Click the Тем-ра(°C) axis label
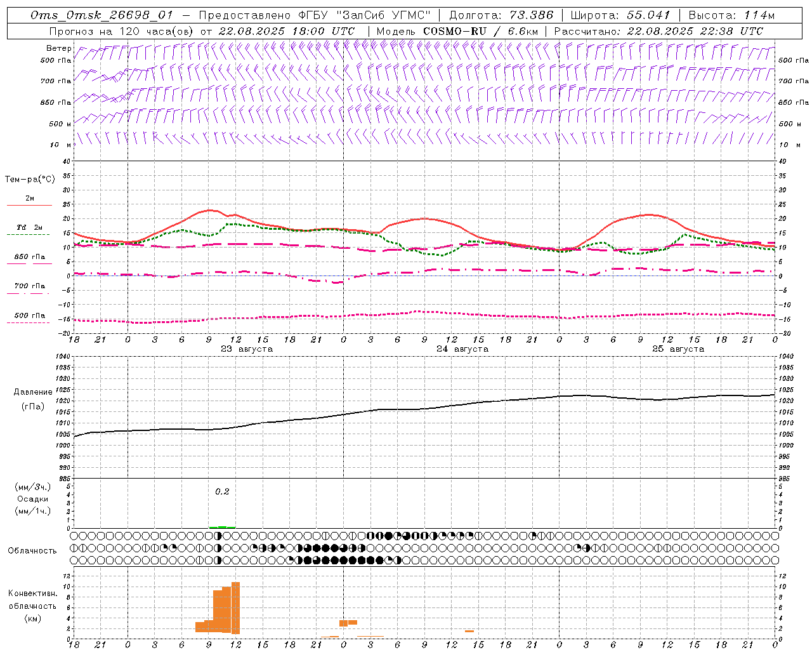This screenshot has height=650, width=812. click(x=30, y=180)
